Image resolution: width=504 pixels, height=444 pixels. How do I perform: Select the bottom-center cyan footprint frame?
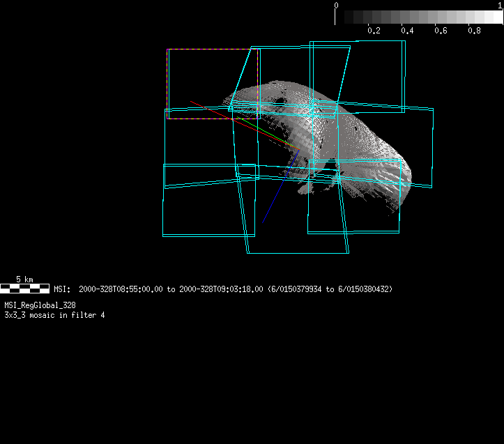point(298,252)
